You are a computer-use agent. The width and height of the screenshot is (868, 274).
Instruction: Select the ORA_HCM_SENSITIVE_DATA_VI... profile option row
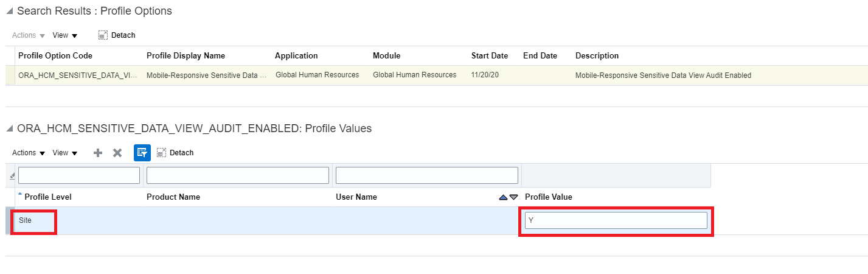click(78, 76)
